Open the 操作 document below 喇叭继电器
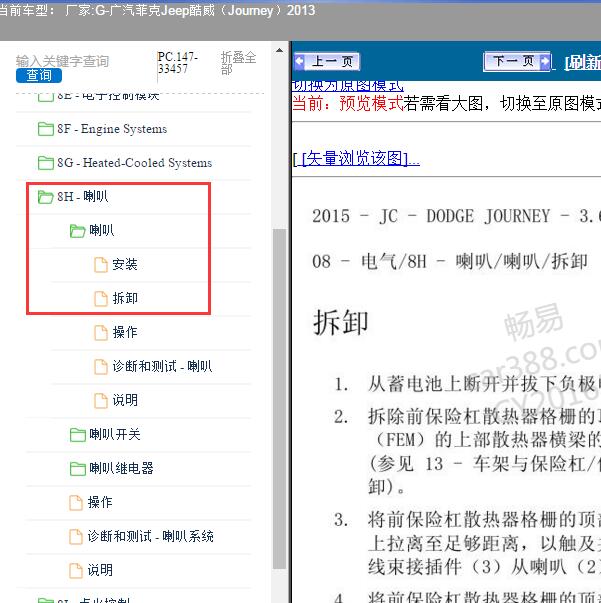Viewport: 601px width, 603px height. click(100, 502)
